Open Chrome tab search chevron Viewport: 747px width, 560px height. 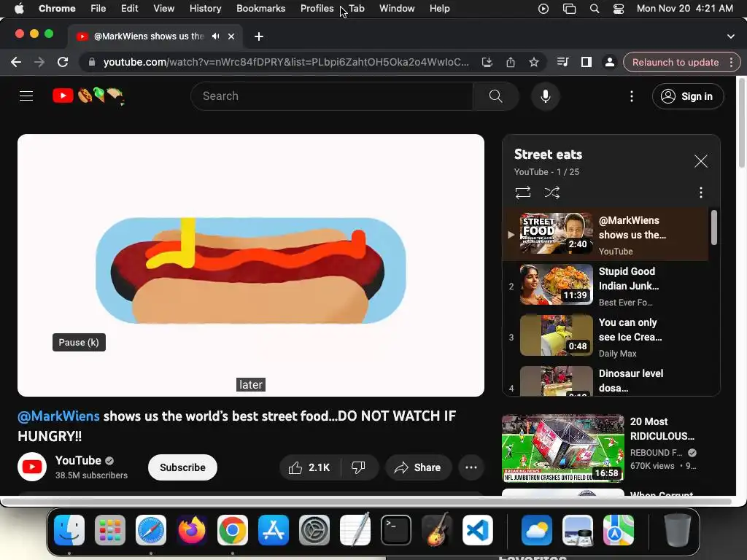[730, 36]
